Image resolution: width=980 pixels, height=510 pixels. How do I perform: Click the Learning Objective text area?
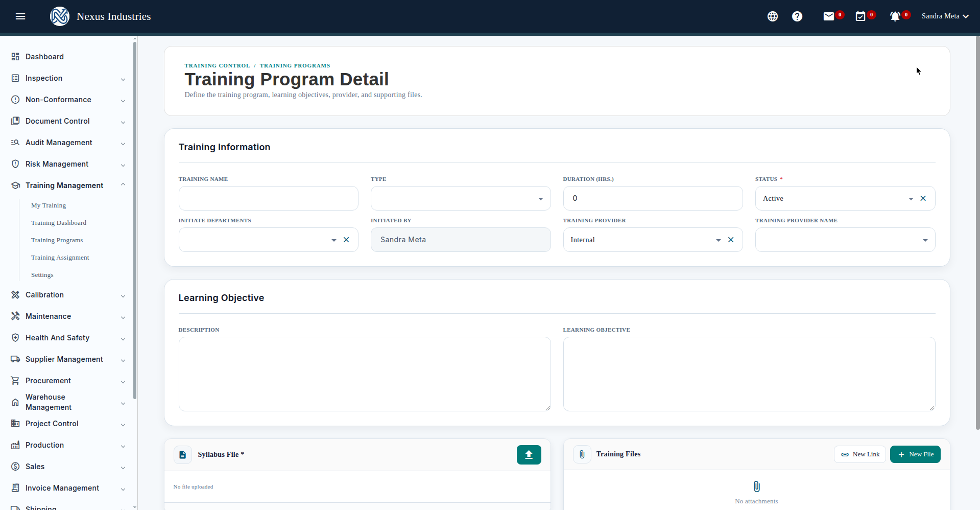[x=749, y=374]
